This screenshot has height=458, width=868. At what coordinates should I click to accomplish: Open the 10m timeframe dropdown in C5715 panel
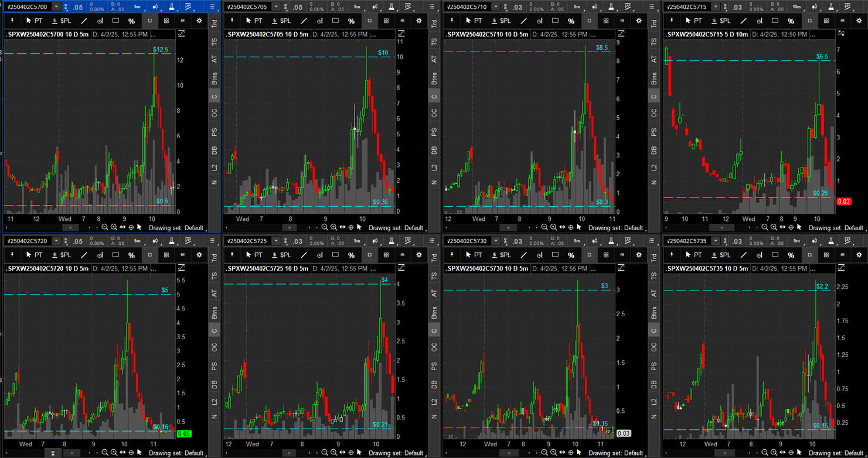click(x=797, y=6)
